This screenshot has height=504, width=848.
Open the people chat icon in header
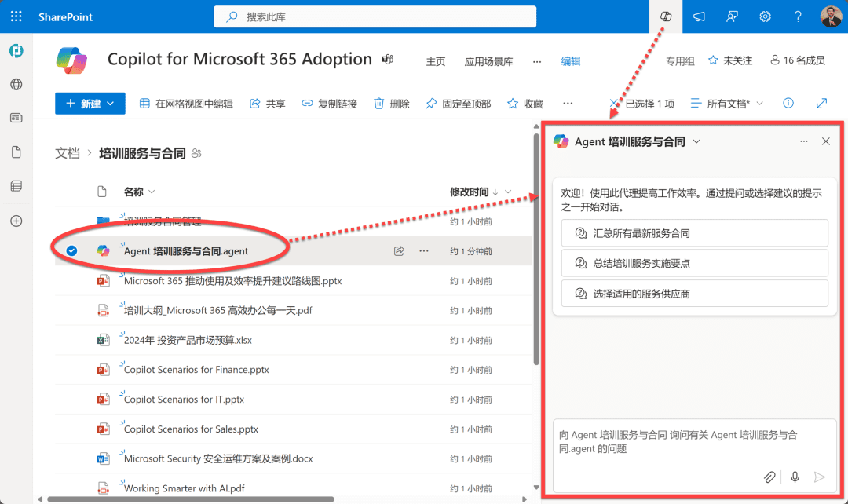pos(732,16)
